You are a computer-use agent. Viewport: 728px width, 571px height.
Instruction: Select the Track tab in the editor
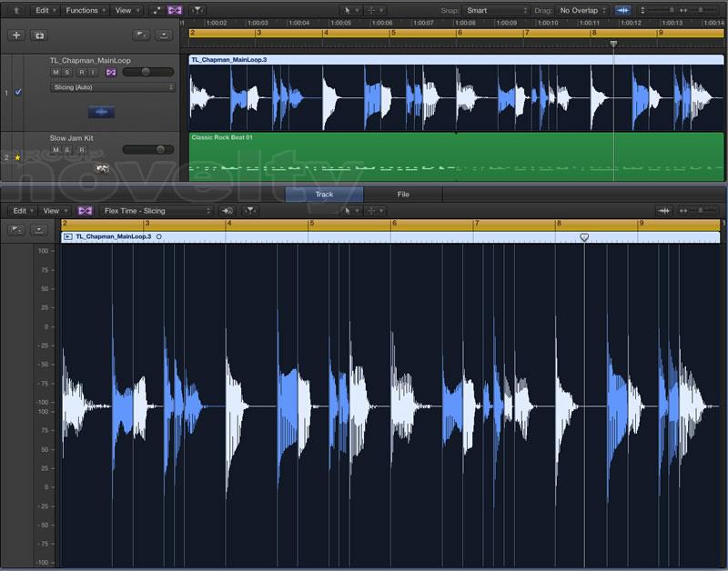(x=324, y=194)
